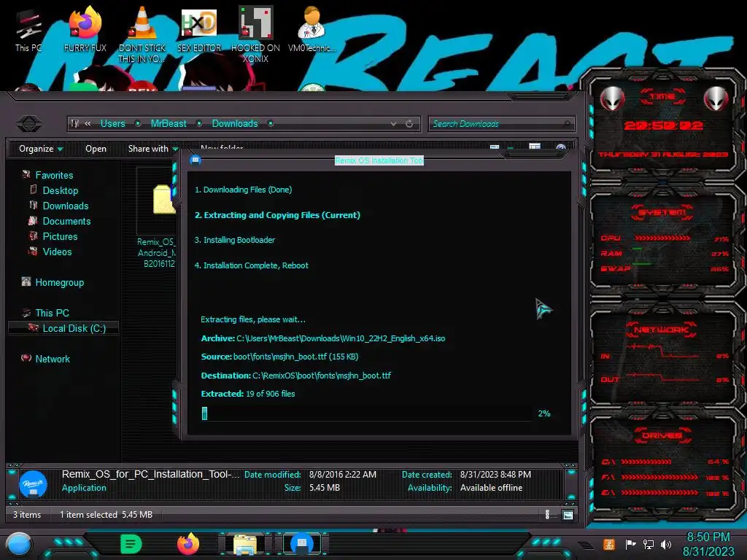Viewport: 747px width, 560px height.
Task: Click the volume speaker tray icon
Action: click(x=666, y=544)
